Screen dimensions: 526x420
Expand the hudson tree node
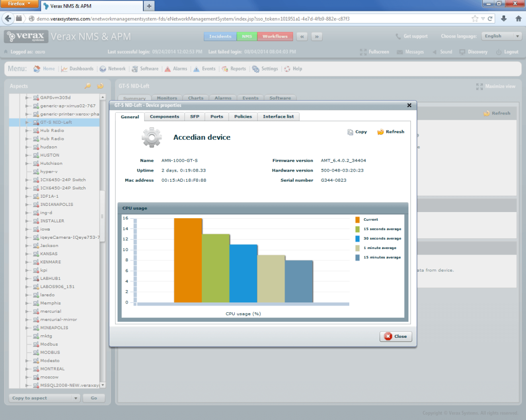click(27, 147)
